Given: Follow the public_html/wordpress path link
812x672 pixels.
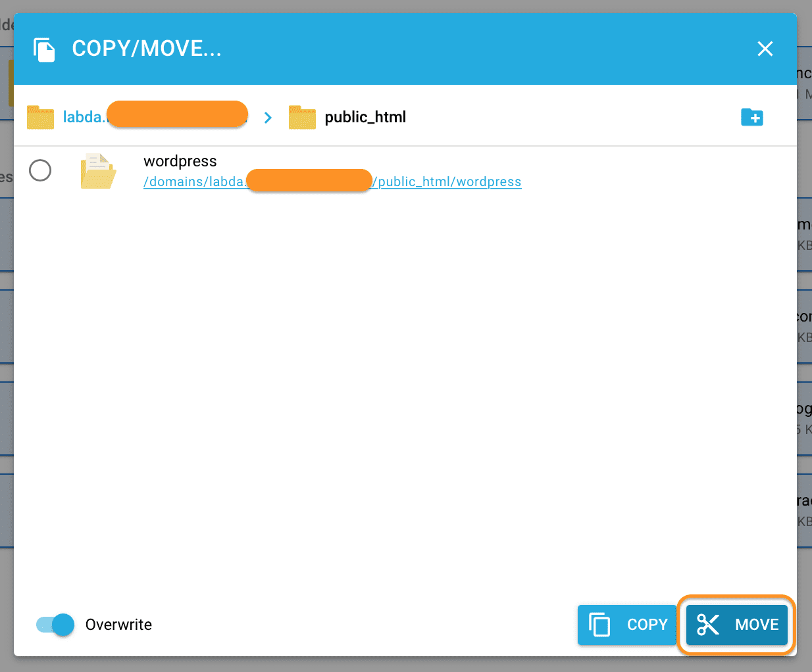Looking at the screenshot, I should (x=449, y=182).
